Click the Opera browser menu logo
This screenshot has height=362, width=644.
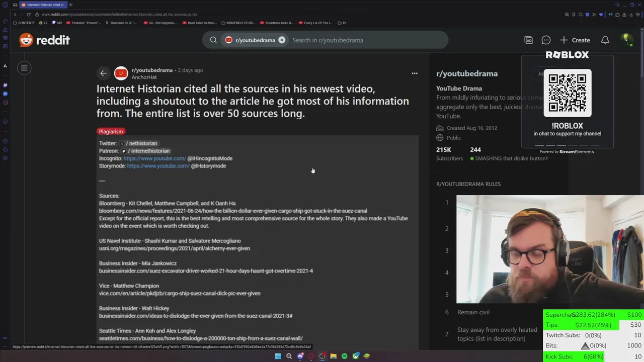coord(5,5)
